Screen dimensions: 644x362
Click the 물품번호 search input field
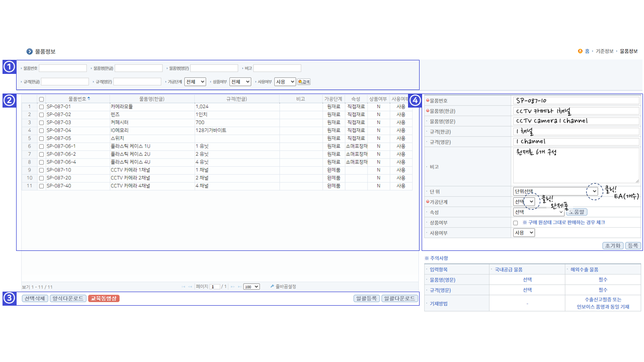pyautogui.click(x=63, y=68)
